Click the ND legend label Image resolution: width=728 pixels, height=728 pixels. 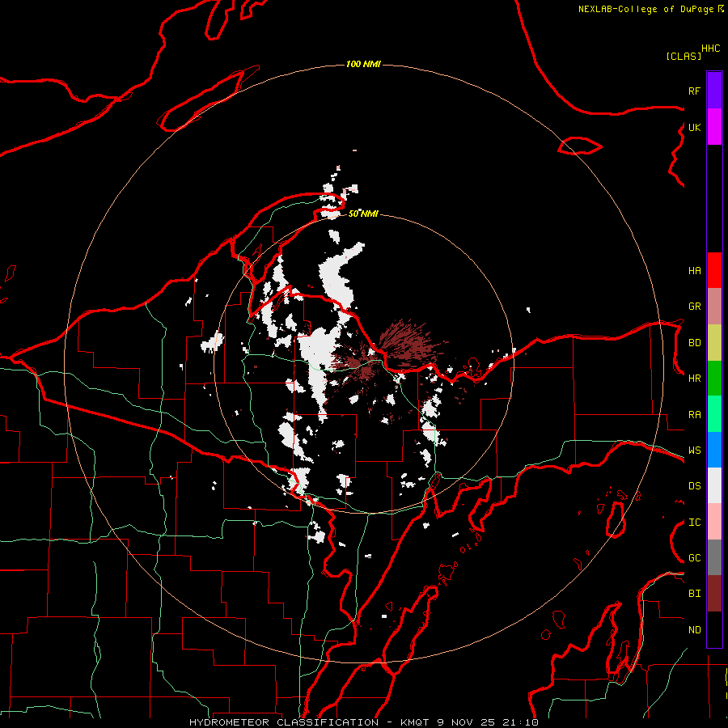coord(694,630)
